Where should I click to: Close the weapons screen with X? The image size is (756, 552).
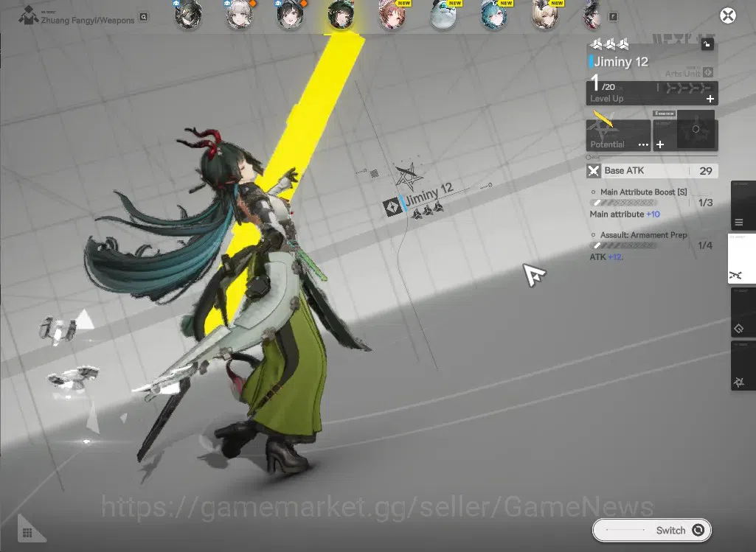(x=727, y=16)
